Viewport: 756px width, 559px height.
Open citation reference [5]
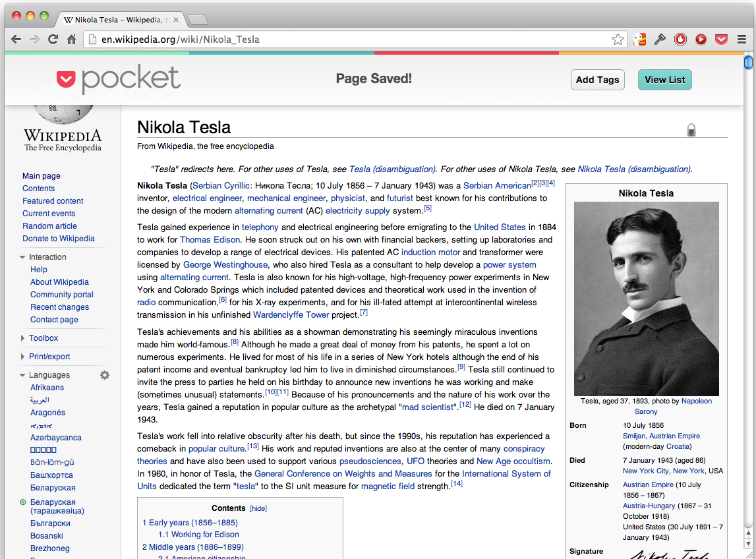428,208
